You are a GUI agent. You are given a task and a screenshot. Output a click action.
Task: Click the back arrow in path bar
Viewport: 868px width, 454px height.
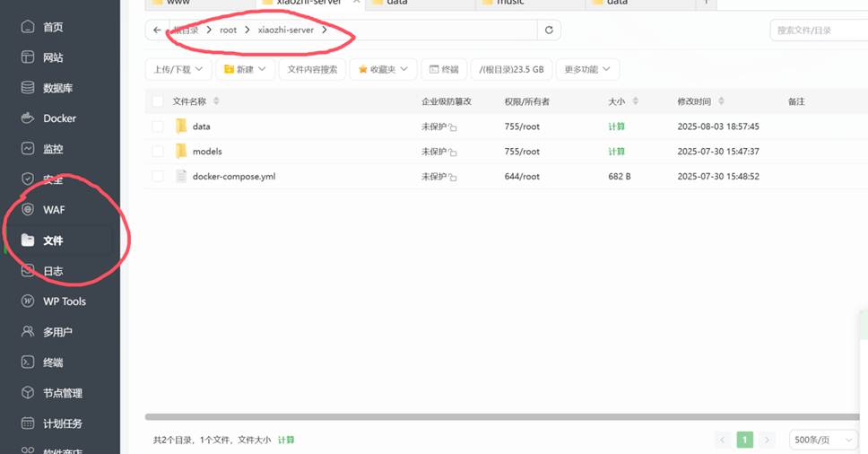pos(157,30)
